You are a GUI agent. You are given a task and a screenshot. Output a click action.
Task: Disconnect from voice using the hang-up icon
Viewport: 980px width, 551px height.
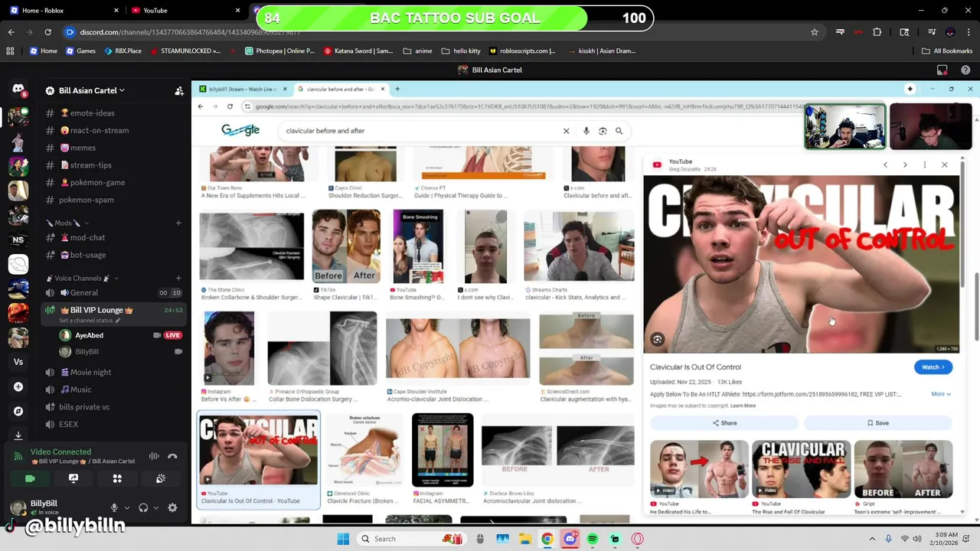(x=172, y=456)
